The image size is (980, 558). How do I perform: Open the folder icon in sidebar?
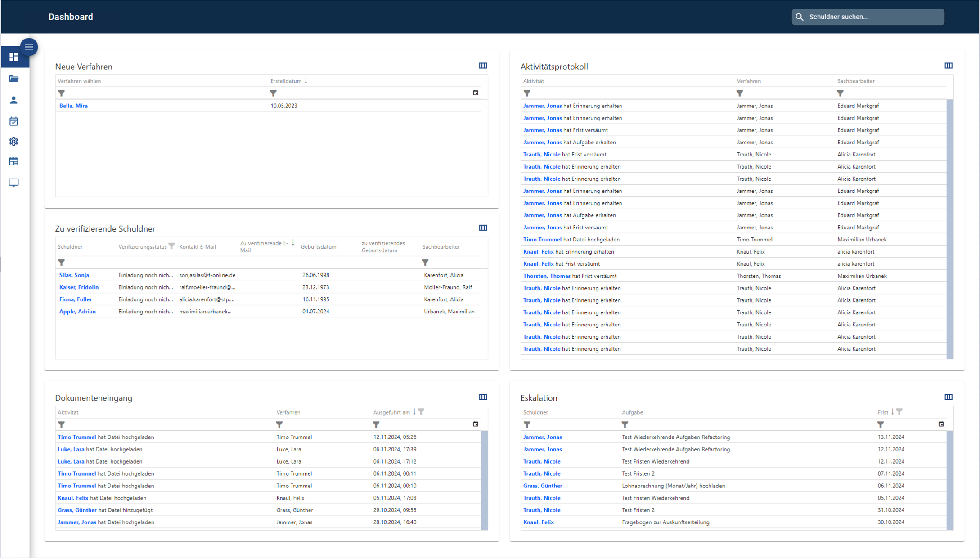14,79
